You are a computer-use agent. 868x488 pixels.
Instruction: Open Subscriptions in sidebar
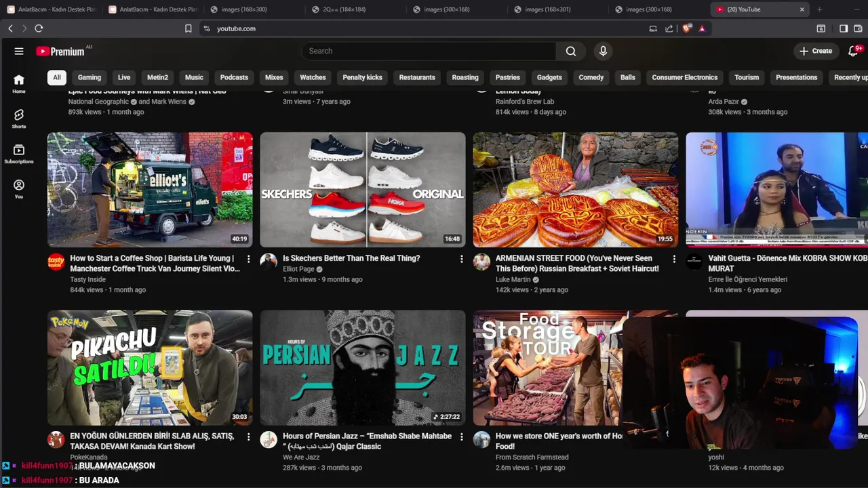coord(19,154)
